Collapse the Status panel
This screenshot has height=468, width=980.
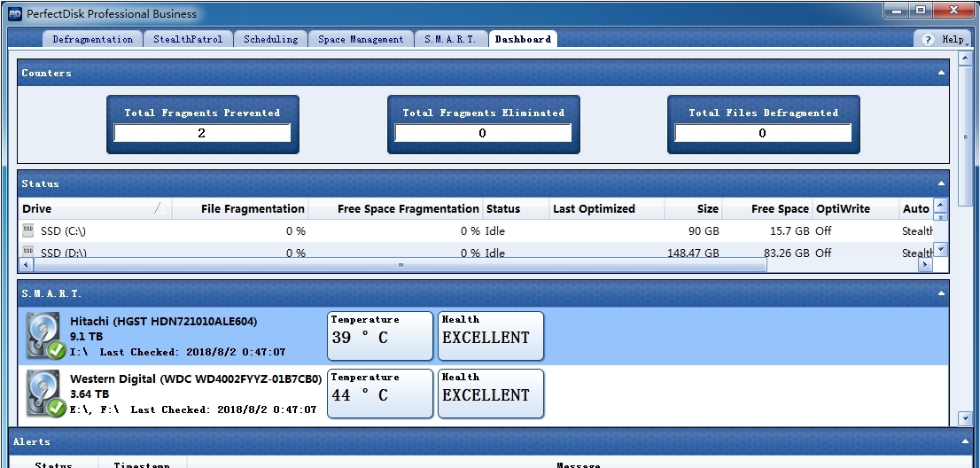point(941,183)
